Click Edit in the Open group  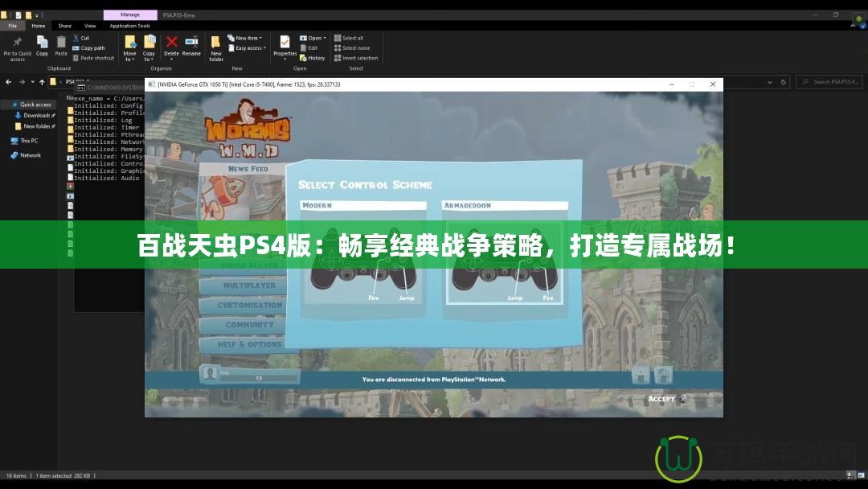click(309, 48)
